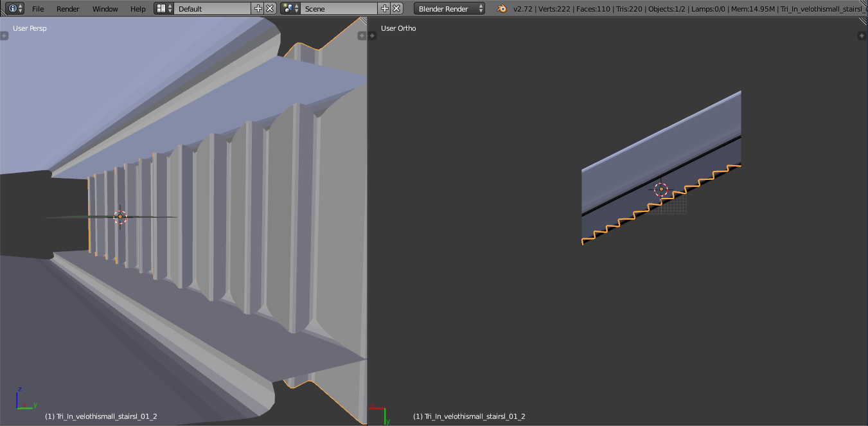Click the Default layout name field
868x426 pixels.
(x=213, y=8)
